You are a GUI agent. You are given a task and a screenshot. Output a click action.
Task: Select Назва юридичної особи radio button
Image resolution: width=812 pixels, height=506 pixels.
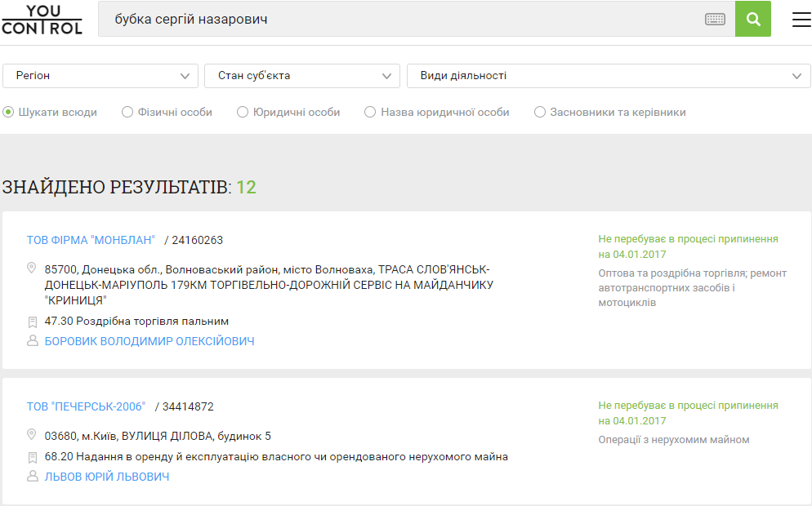pyautogui.click(x=370, y=112)
